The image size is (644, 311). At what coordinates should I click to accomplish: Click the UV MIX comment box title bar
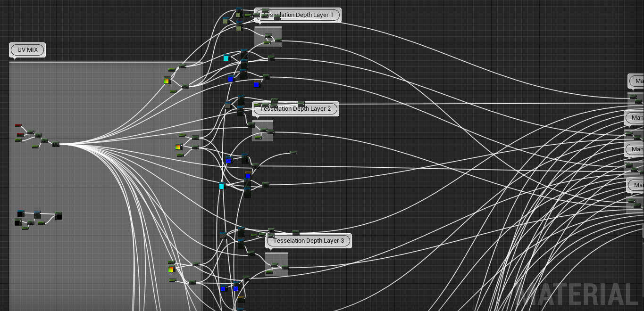tap(106, 62)
